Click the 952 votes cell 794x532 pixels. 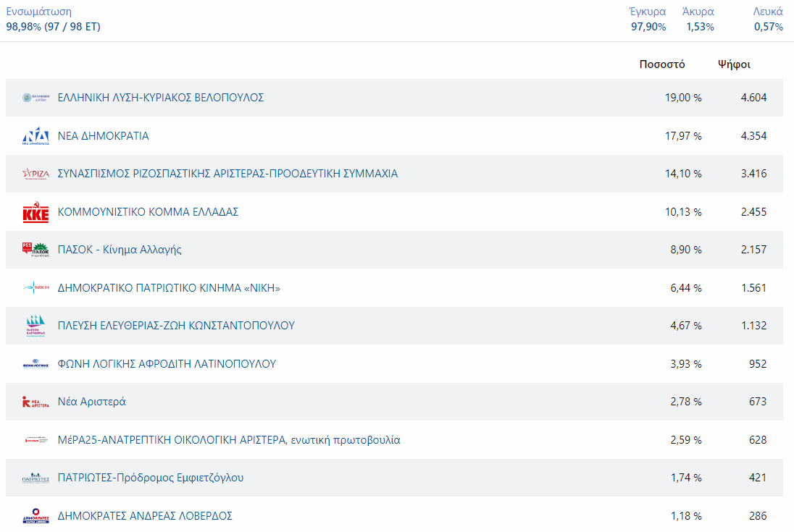[758, 363]
